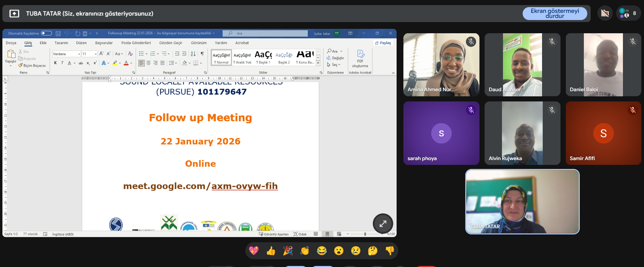This screenshot has height=267, width=644.
Task: Click the Paylaş share button
Action: click(383, 43)
